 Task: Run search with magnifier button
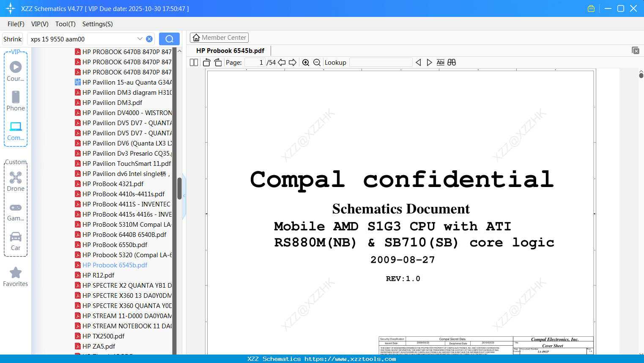(x=169, y=39)
